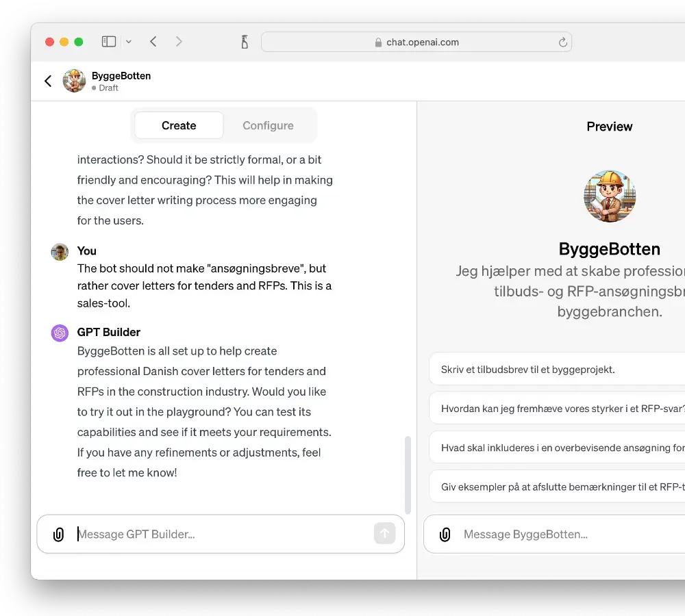Click the cleaner extension icon in toolbar
The width and height of the screenshot is (685, 616).
pos(245,42)
